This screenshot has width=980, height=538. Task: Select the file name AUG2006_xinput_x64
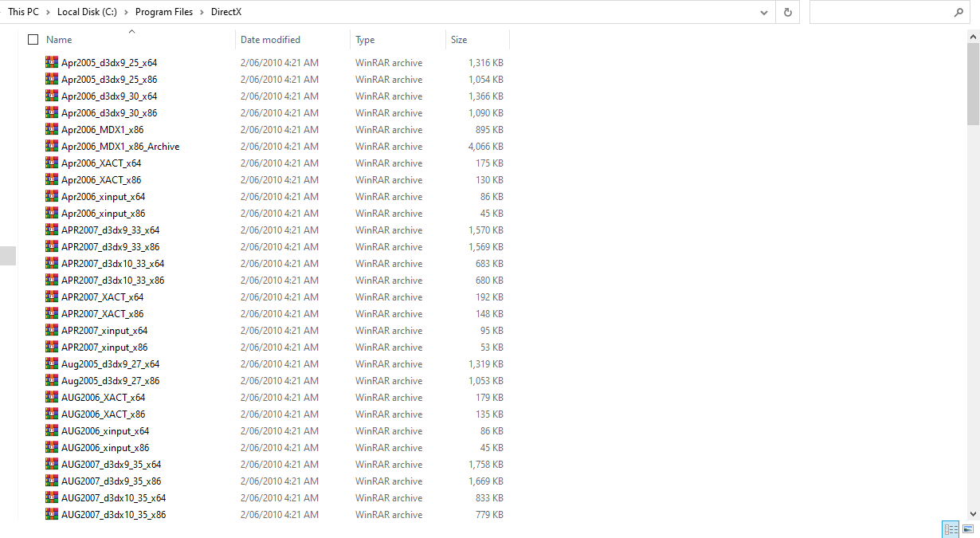(105, 431)
